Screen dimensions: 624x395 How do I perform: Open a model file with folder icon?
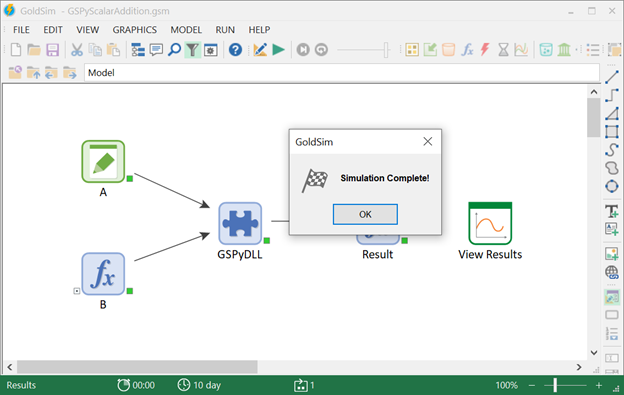[34, 50]
